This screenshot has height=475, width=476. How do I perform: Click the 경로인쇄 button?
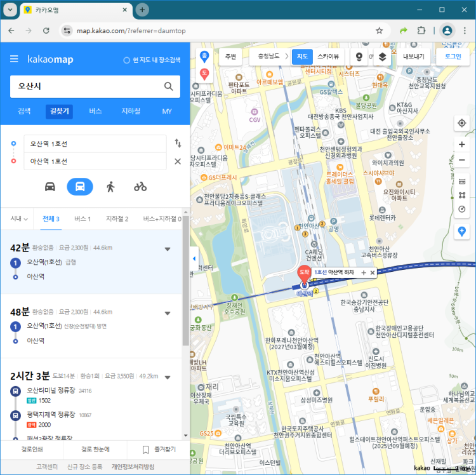pos(32,449)
